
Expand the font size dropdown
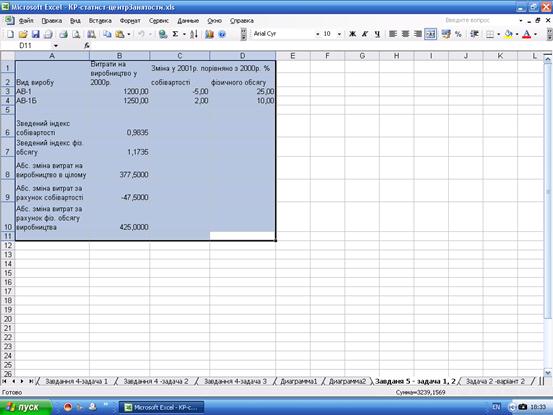point(339,34)
